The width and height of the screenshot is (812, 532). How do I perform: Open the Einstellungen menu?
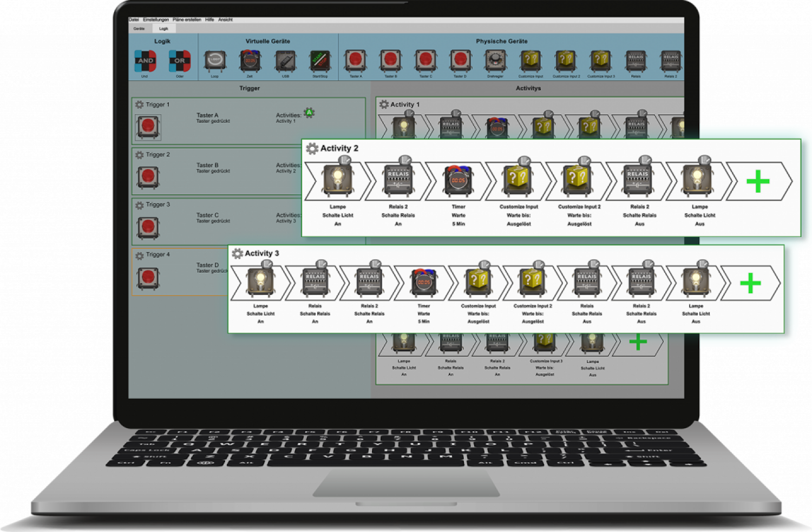tap(156, 19)
